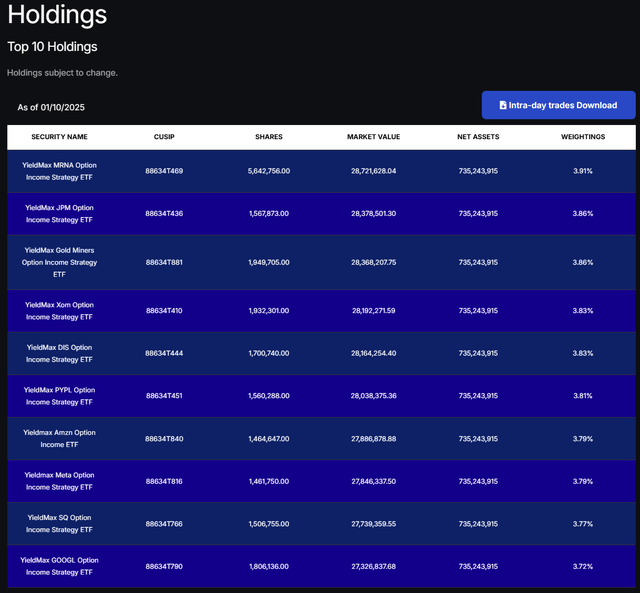
Task: Click the SECURITY NAME column header
Action: tap(59, 137)
